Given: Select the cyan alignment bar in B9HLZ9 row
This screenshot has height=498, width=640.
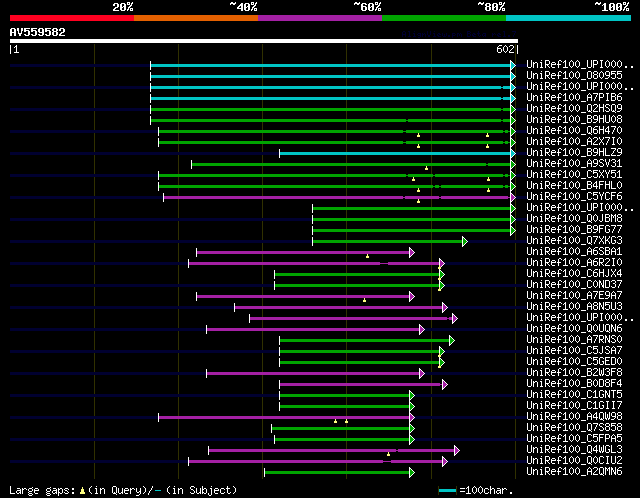Looking at the screenshot, I should pyautogui.click(x=395, y=153).
